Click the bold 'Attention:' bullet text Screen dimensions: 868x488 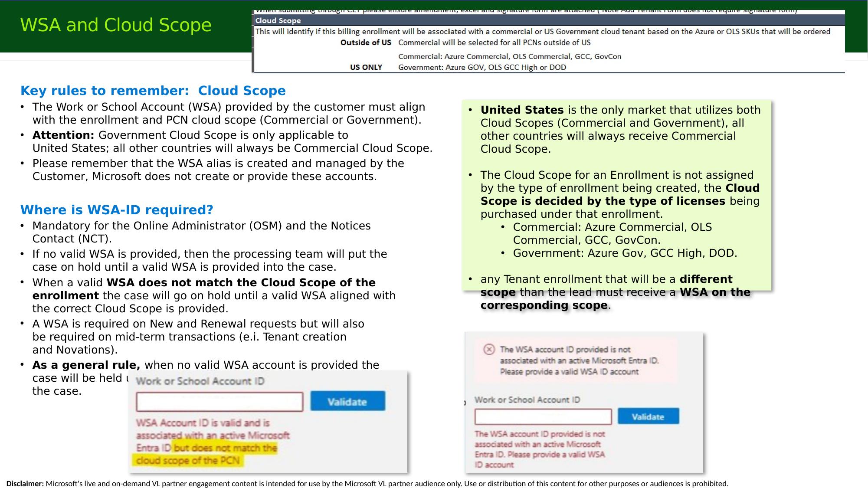coord(63,135)
